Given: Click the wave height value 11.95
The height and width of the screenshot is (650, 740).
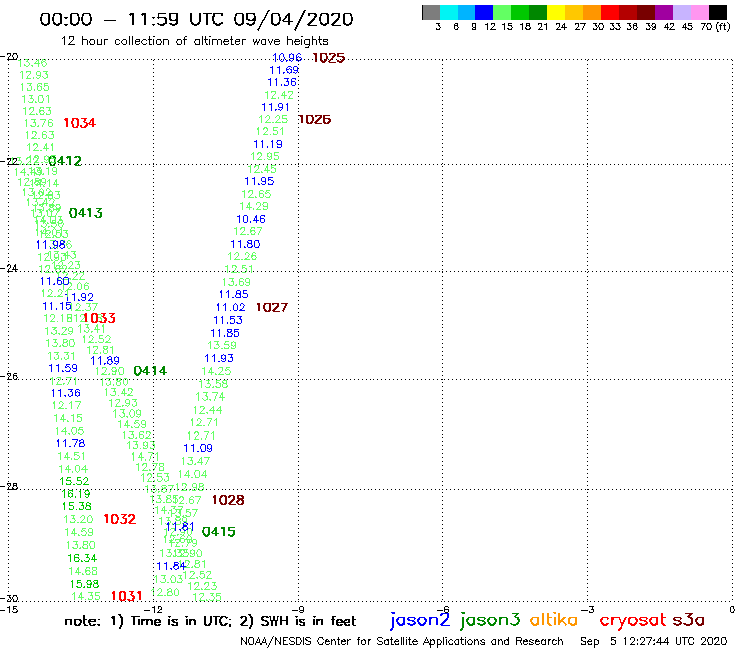Looking at the screenshot, I should tap(259, 181).
